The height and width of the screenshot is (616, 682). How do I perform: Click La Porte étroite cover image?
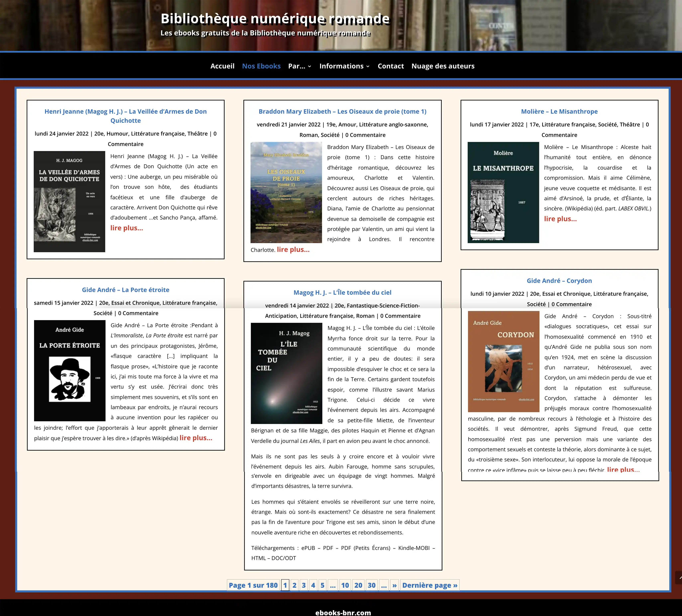coord(70,370)
